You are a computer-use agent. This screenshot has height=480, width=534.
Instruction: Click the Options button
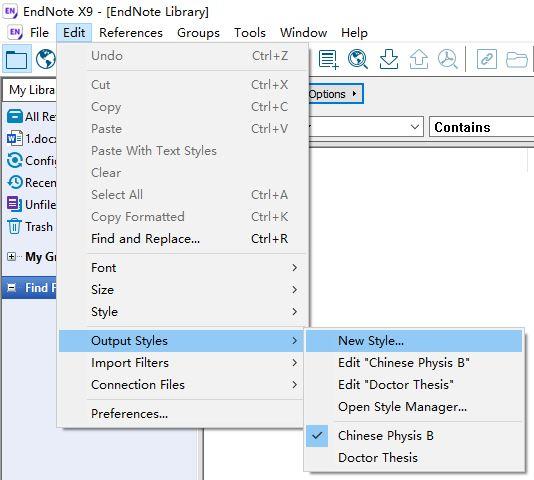coord(335,94)
